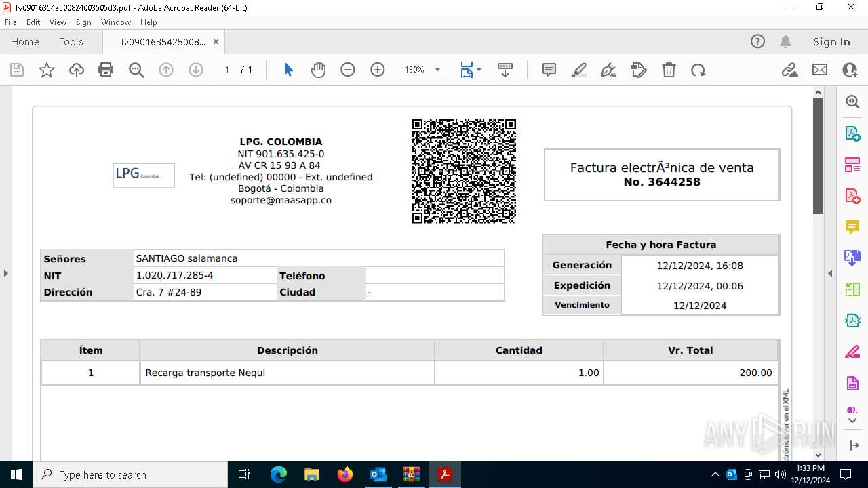Open the help question mark icon
This screenshot has height=488, width=868.
click(x=757, y=41)
